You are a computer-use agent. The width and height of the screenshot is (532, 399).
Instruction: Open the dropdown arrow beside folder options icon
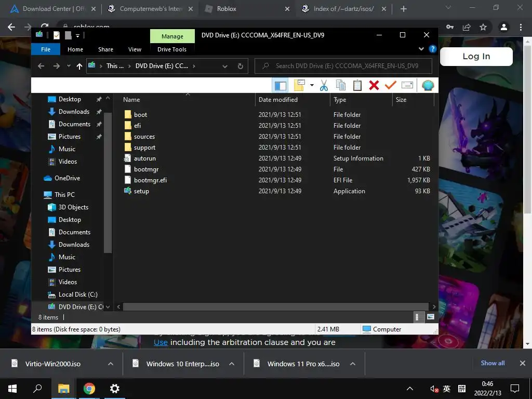(x=312, y=86)
